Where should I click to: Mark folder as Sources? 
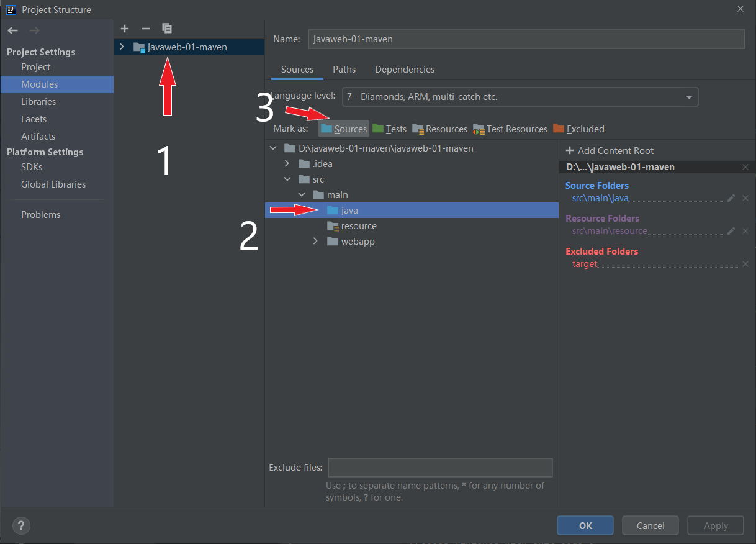(x=344, y=129)
